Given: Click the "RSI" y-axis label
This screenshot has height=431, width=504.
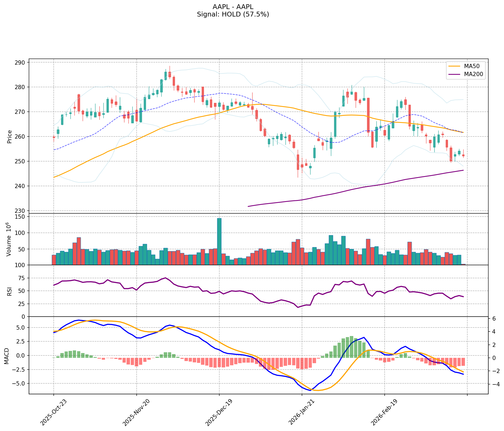Looking at the screenshot, I should [10, 291].
